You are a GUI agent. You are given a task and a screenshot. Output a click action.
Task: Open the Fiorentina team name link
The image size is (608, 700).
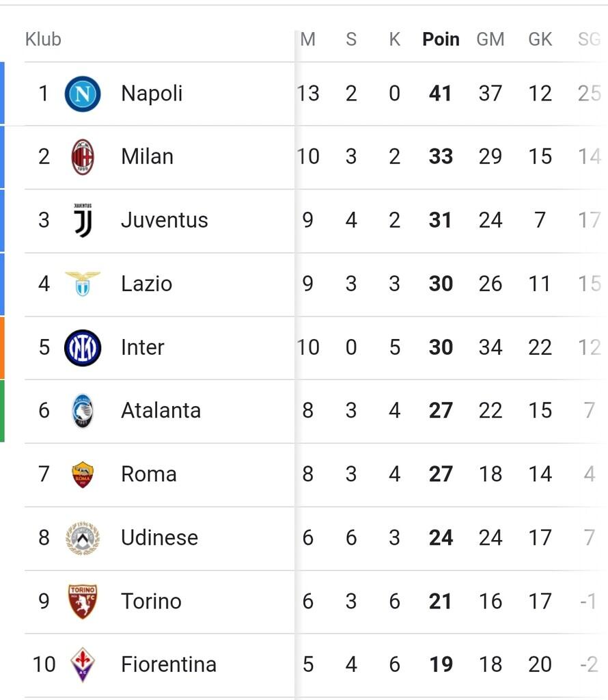tap(168, 664)
